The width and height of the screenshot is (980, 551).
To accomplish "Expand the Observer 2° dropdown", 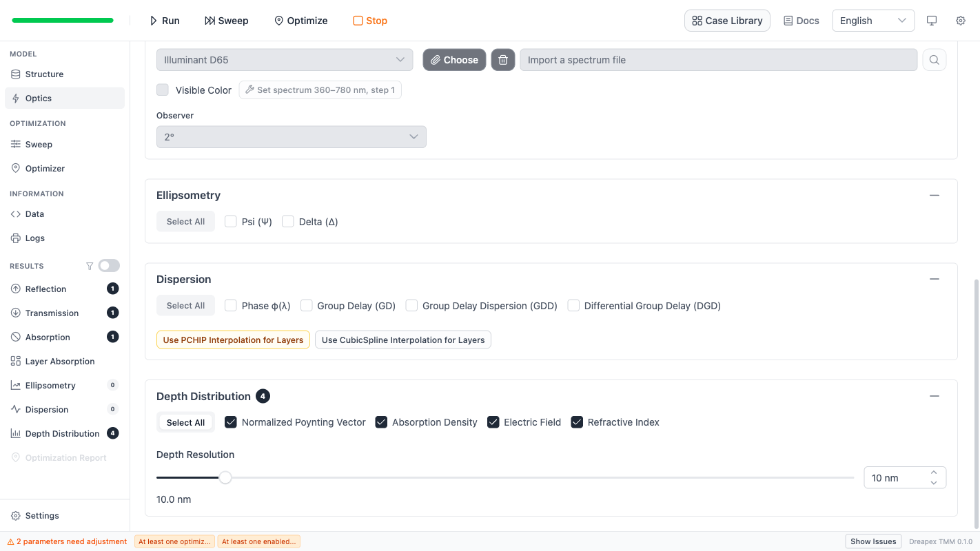I will (x=291, y=137).
